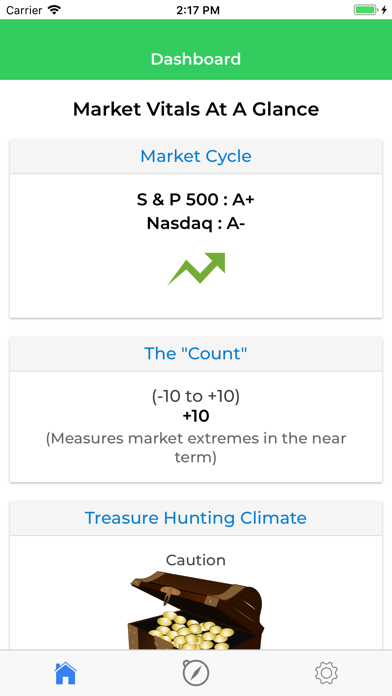Open the Home tab icon
Viewport: 392px width, 696px height.
tap(65, 673)
